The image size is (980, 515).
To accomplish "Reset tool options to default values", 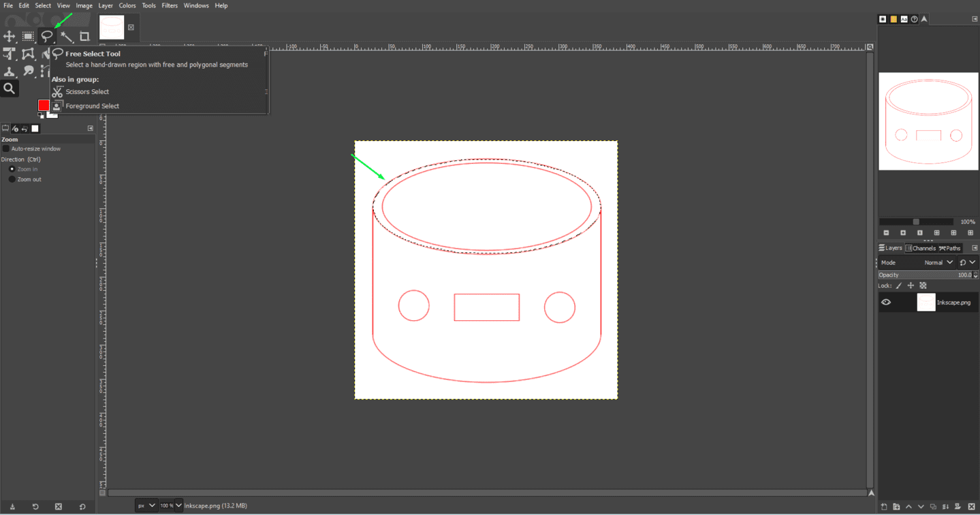I will 82,507.
